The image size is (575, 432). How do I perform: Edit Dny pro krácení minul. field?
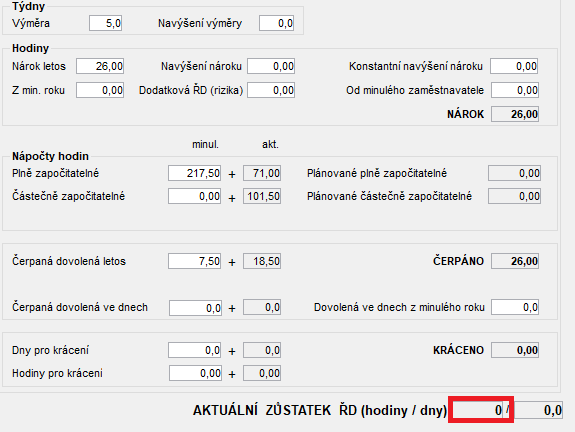(x=194, y=350)
